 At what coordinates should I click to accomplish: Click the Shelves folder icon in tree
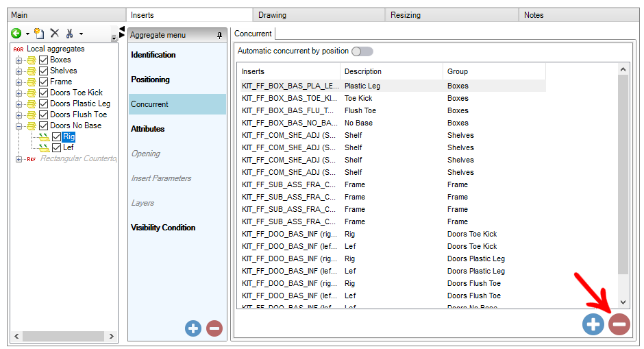click(32, 71)
